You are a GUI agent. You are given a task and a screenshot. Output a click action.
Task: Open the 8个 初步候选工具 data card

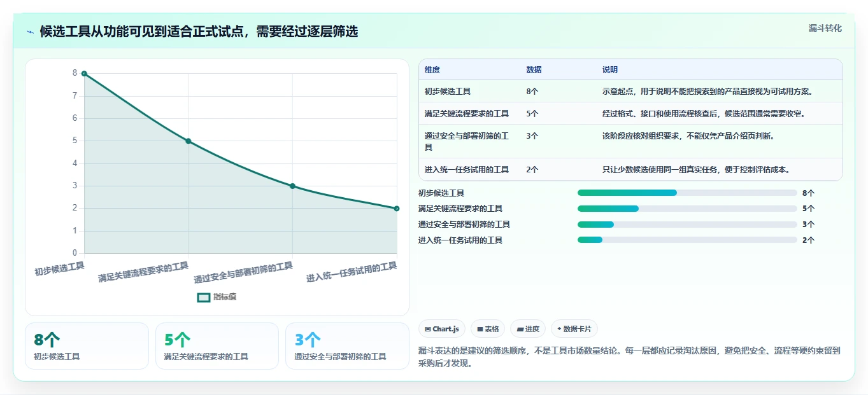point(87,346)
